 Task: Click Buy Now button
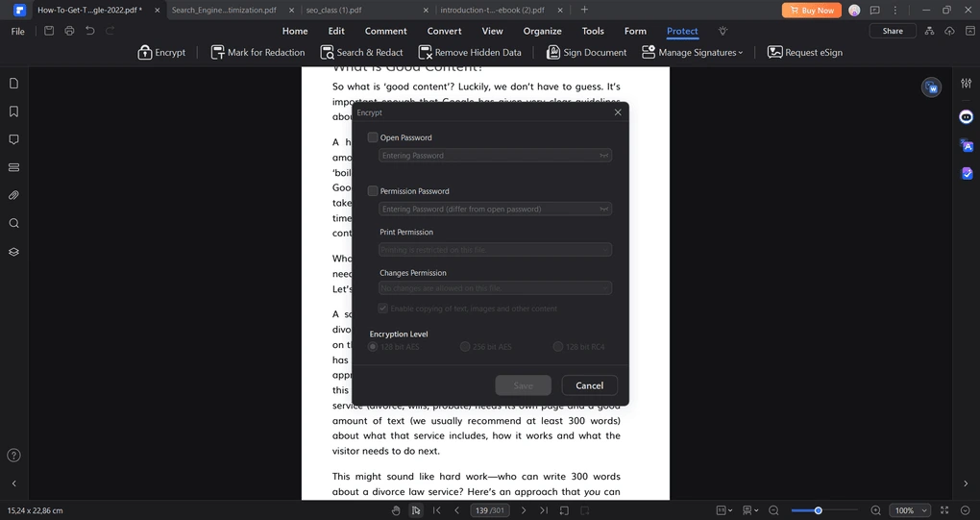coord(811,10)
